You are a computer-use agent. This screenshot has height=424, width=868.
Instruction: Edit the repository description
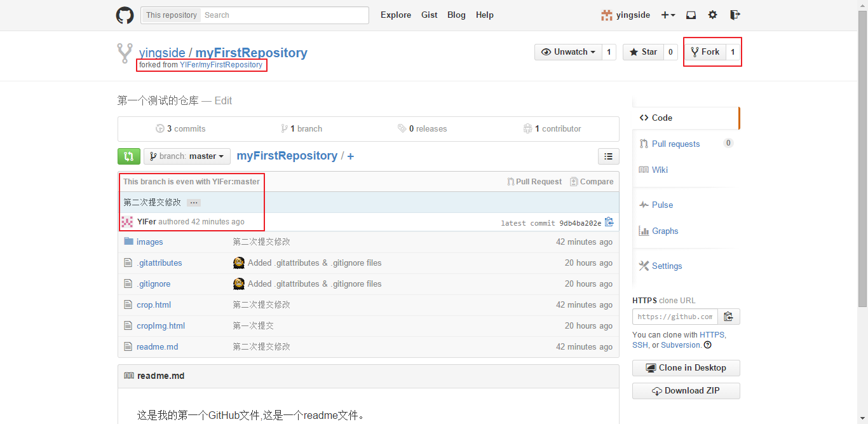click(223, 100)
